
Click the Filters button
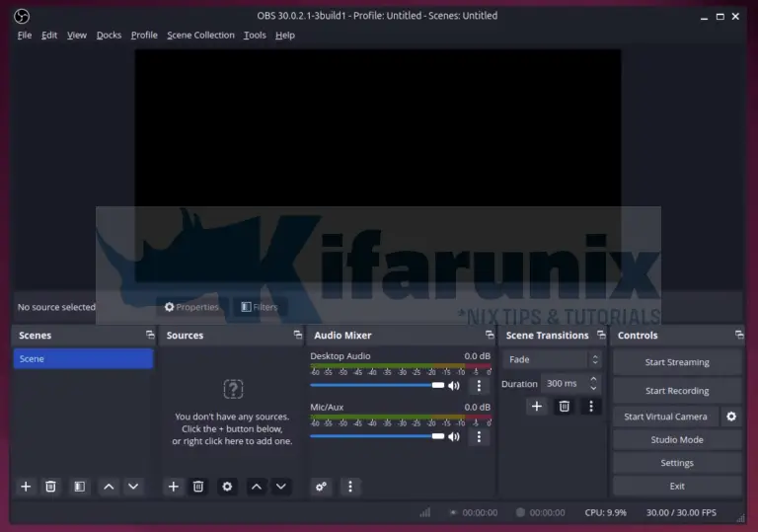[260, 307]
